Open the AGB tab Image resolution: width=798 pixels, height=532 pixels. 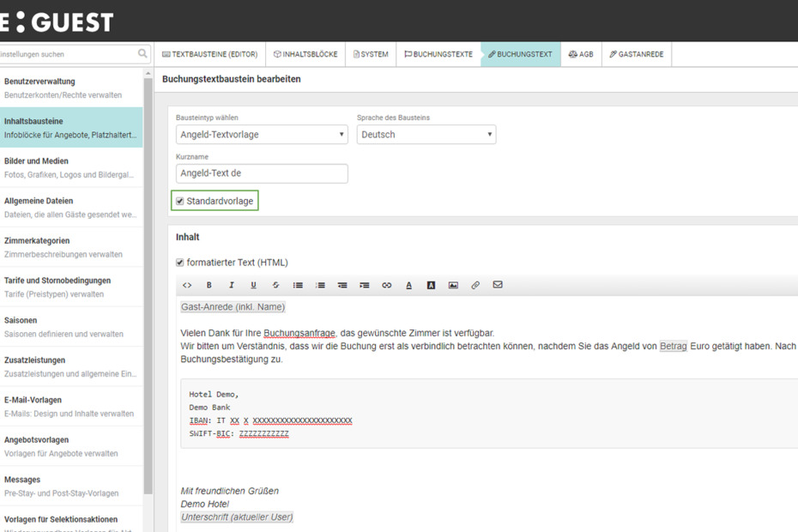click(x=581, y=54)
